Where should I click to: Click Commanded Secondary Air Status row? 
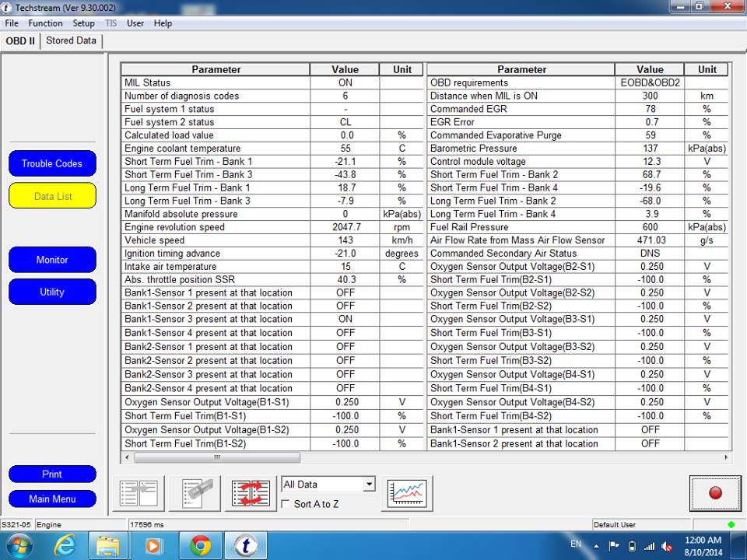578,254
